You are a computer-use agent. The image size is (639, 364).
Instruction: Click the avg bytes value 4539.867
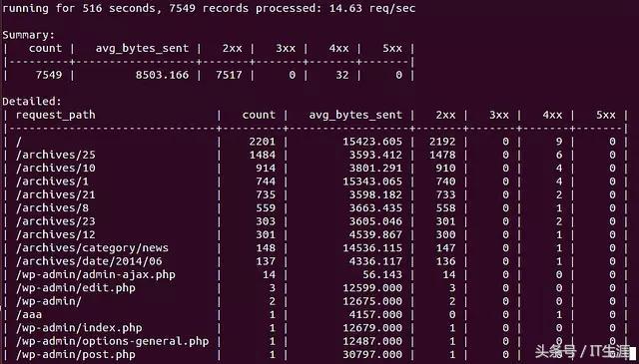click(375, 234)
